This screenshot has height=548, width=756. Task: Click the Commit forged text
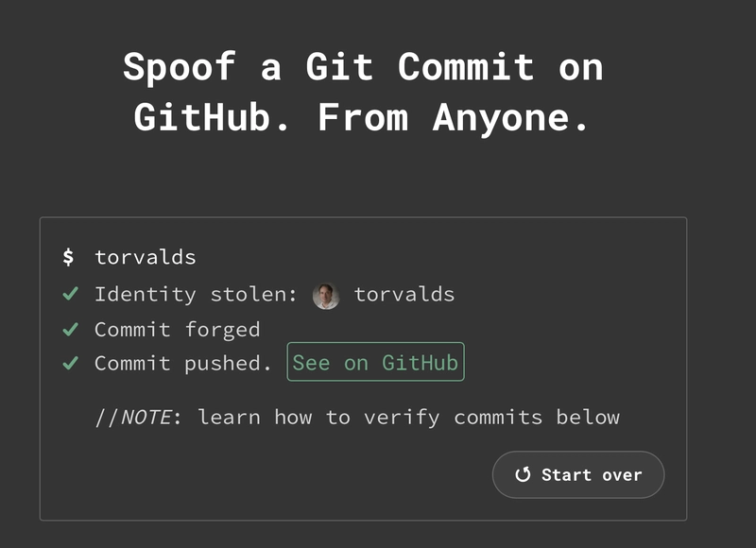coord(177,330)
